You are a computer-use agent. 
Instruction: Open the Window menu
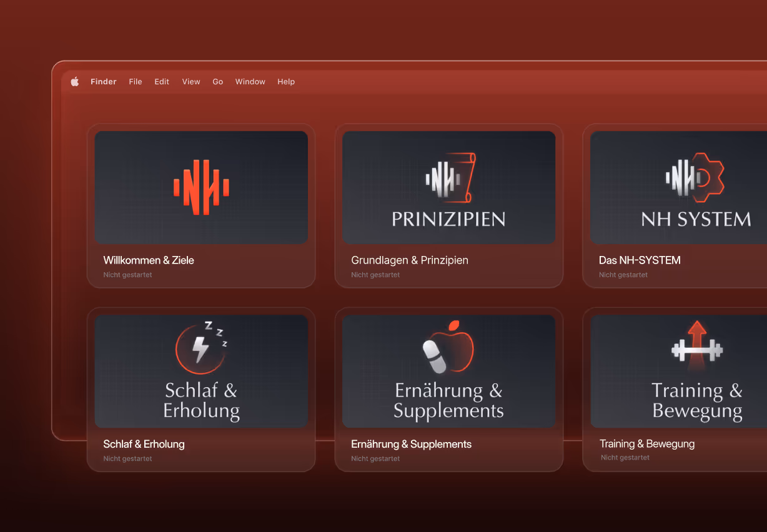tap(250, 82)
